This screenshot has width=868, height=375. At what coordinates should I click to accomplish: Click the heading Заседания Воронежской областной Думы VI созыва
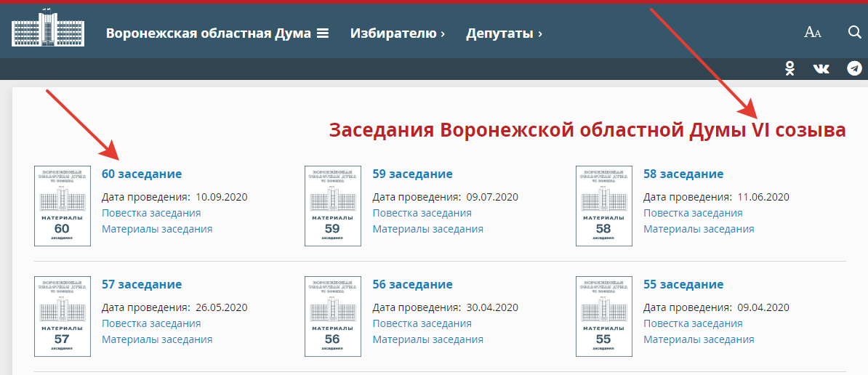(587, 131)
